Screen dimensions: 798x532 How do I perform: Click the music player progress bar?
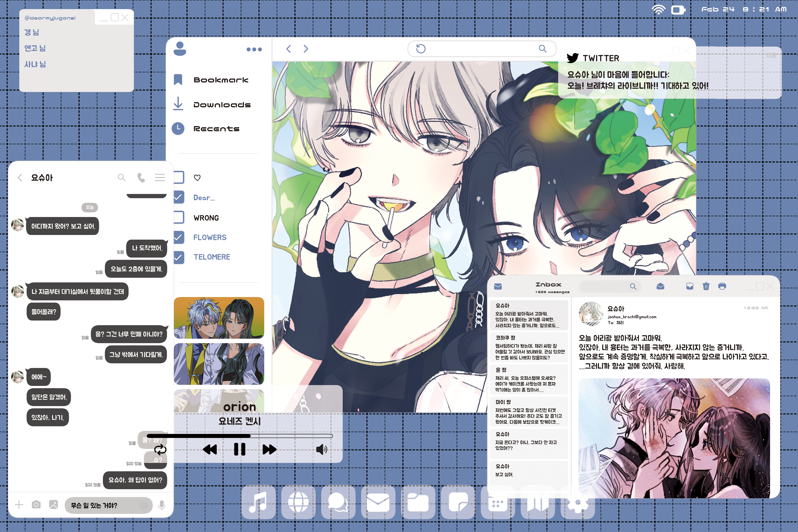(x=240, y=436)
